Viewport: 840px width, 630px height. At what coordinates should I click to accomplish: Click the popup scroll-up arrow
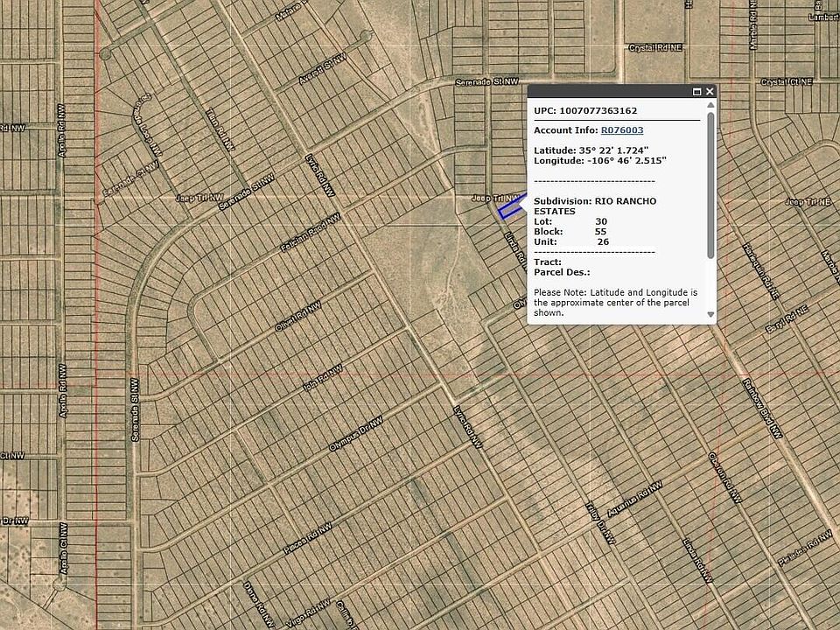[x=710, y=105]
